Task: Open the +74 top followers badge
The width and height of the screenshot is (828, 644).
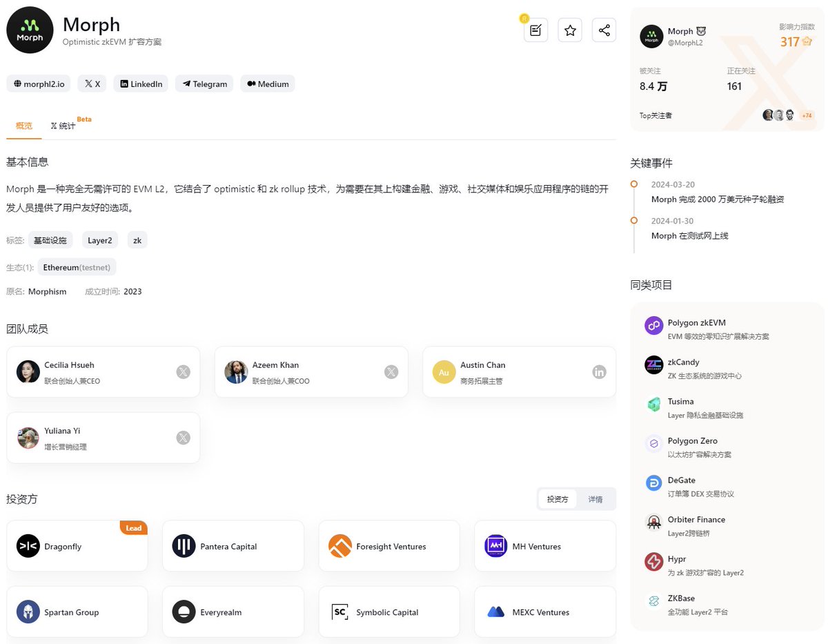Action: pos(807,115)
